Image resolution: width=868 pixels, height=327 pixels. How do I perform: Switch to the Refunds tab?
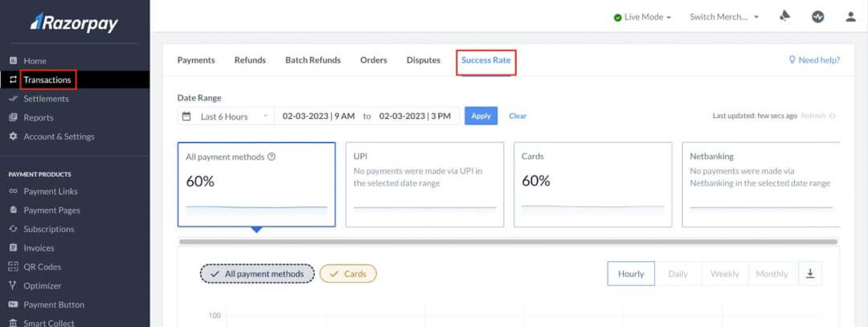(x=250, y=60)
